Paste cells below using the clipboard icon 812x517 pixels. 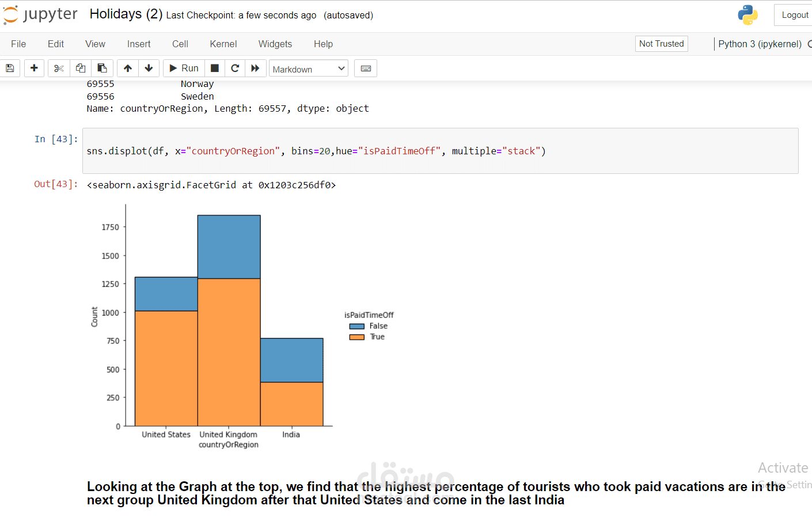(x=102, y=69)
